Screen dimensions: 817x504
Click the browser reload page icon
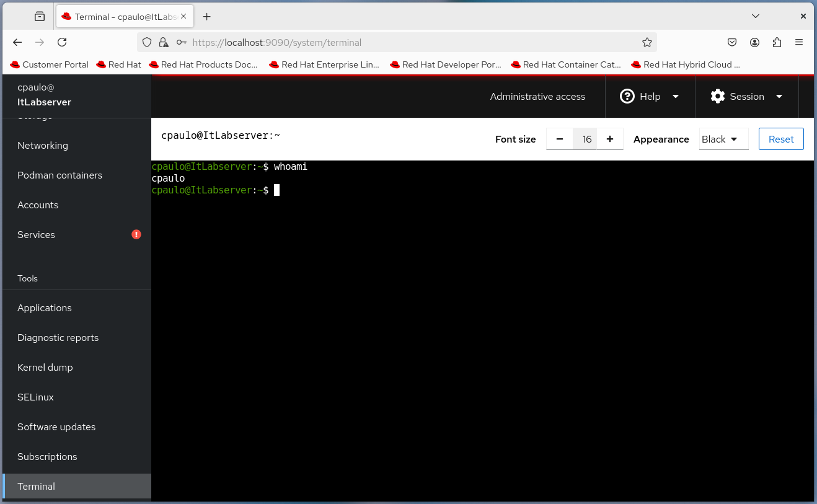[x=62, y=42]
